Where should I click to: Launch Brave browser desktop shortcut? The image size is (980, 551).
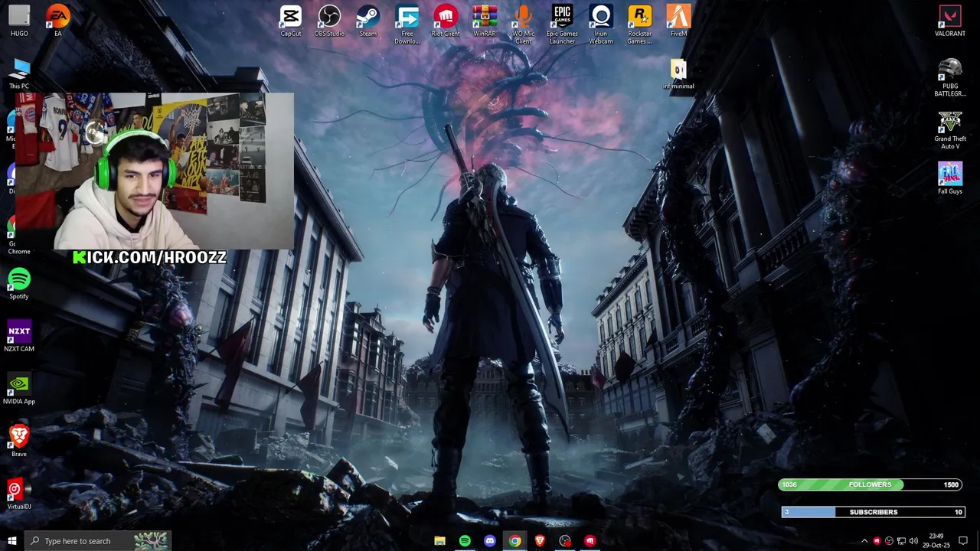click(x=19, y=442)
